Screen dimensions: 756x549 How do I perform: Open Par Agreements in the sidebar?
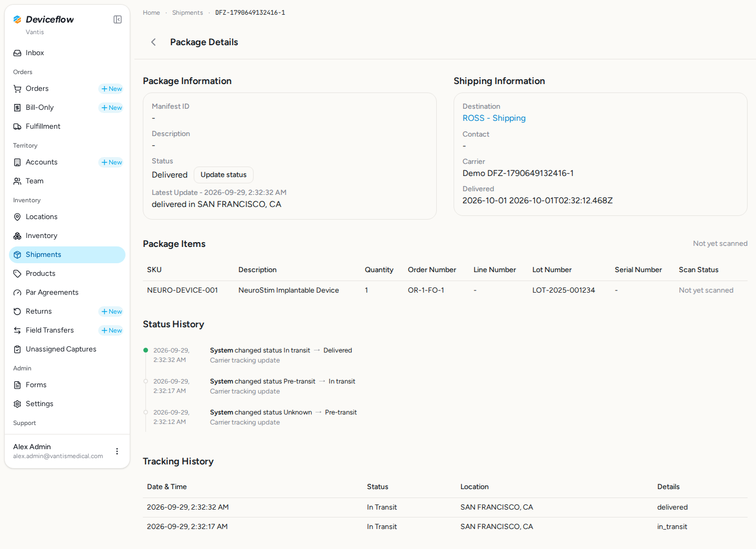pyautogui.click(x=67, y=293)
